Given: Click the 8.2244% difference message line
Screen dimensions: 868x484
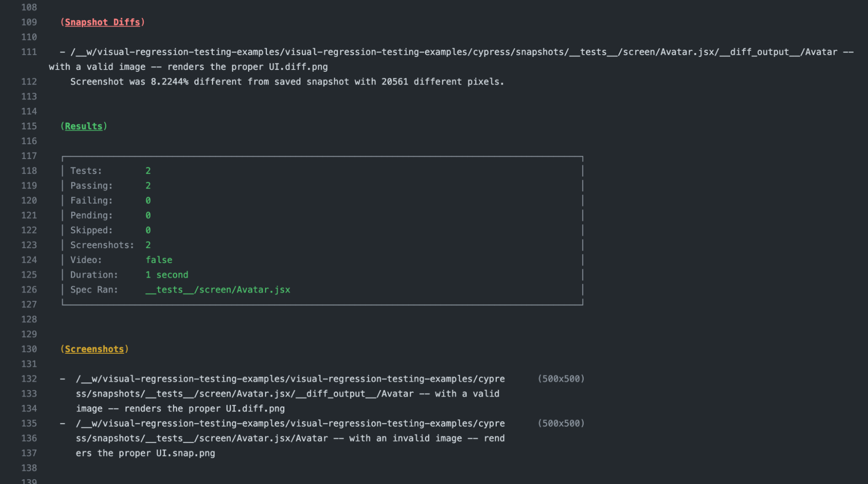Looking at the screenshot, I should click(x=287, y=81).
